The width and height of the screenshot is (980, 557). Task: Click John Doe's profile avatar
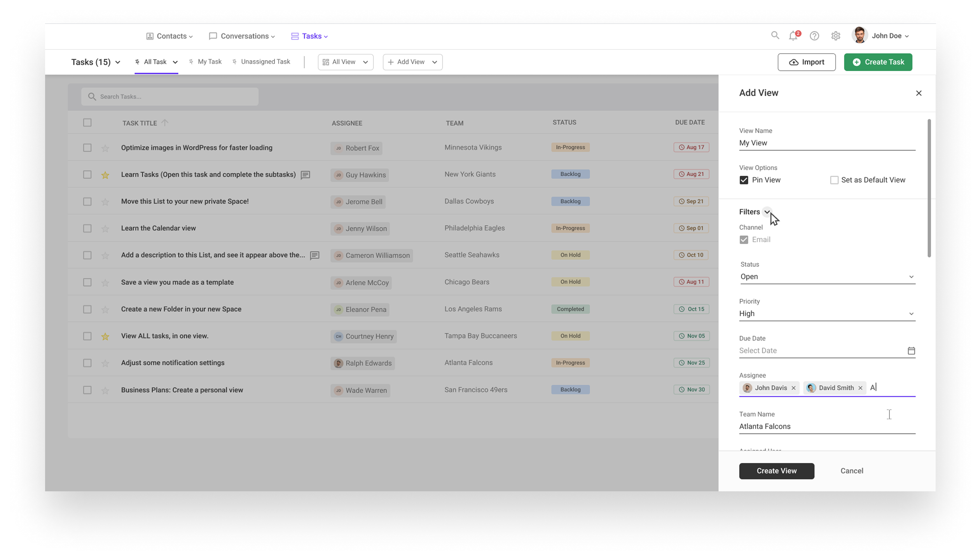(x=859, y=35)
